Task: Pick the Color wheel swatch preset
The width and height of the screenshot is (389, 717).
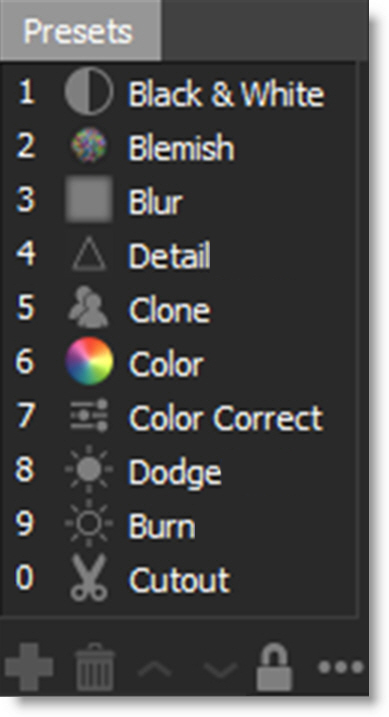Action: [x=89, y=361]
